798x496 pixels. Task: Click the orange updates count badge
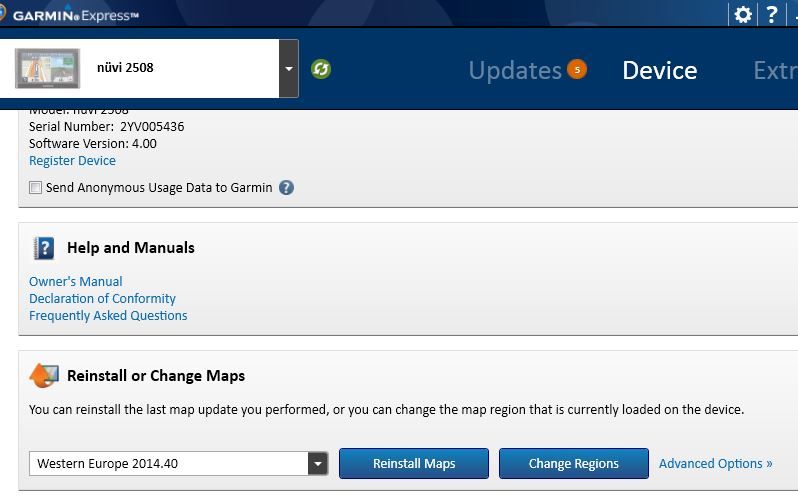(x=577, y=69)
